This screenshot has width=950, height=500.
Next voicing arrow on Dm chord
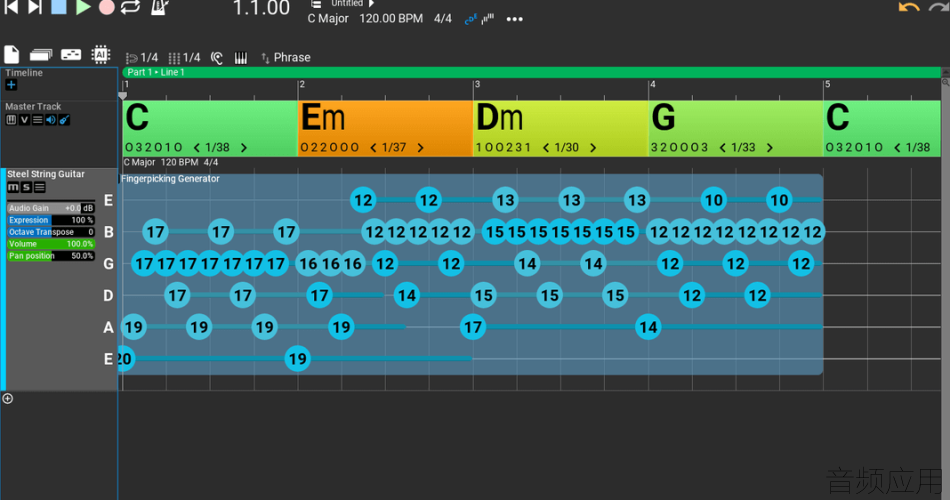pos(593,147)
